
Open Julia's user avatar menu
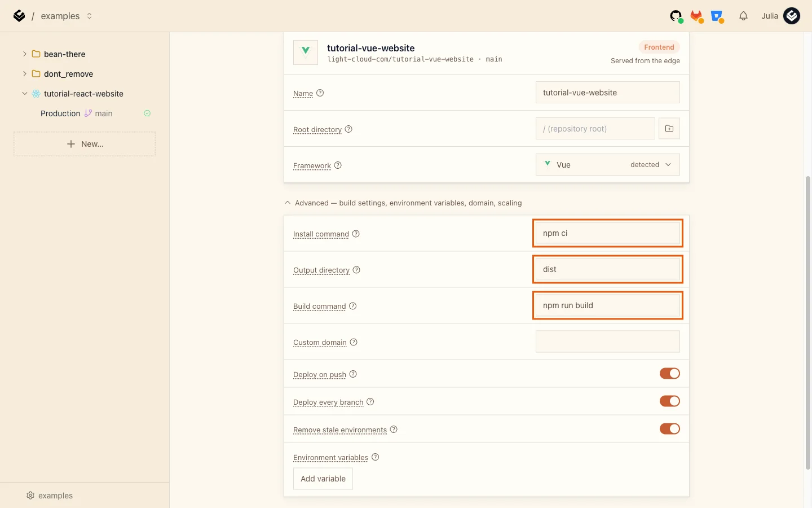[x=792, y=16]
